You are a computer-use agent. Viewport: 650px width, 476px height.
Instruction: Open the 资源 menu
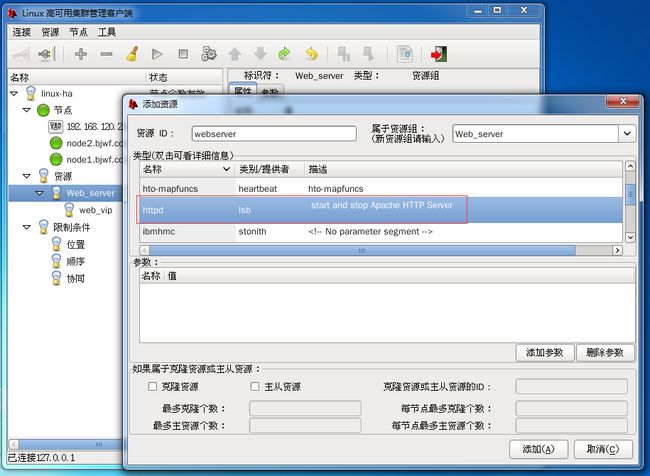coord(50,32)
